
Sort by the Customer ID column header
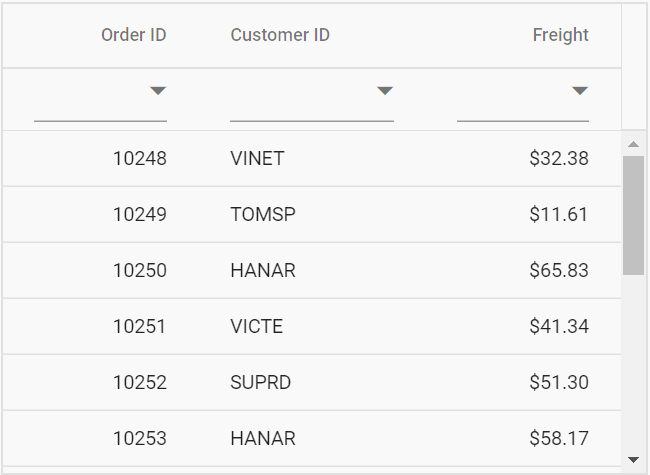click(x=280, y=35)
